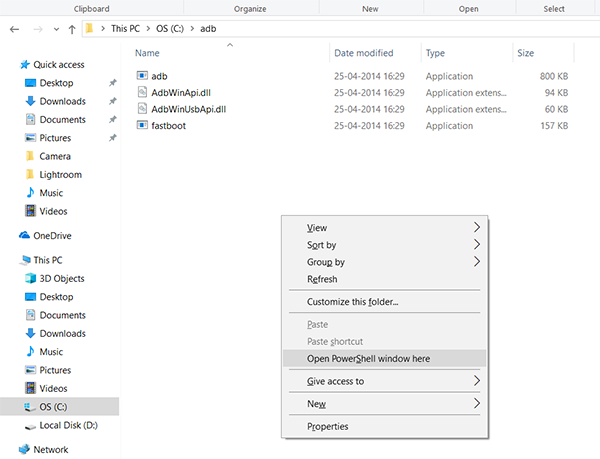Expand the Sort by submenu
Screen dimensions: 600x459
pyautogui.click(x=385, y=245)
